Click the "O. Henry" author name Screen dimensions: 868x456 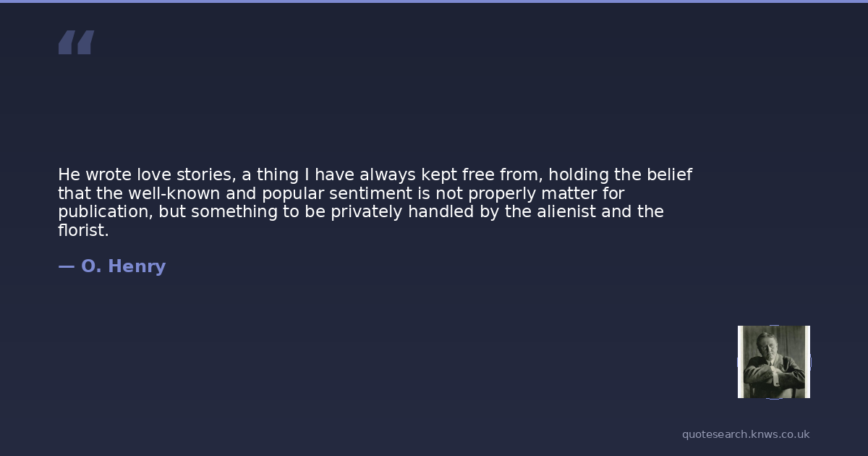point(123,266)
